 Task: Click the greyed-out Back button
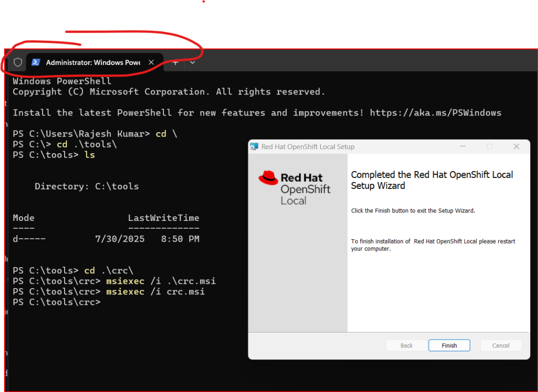point(407,345)
